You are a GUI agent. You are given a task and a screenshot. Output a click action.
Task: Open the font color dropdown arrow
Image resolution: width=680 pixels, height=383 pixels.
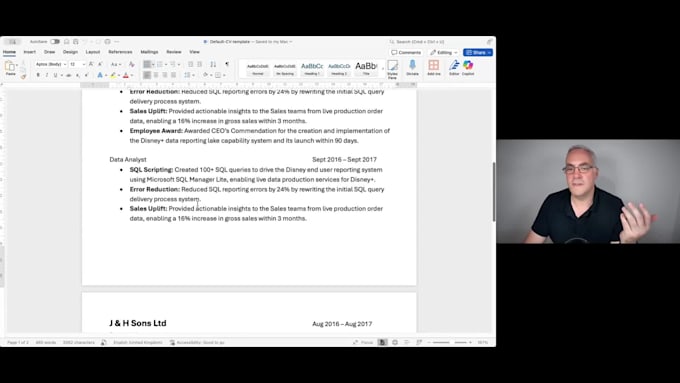(x=132, y=75)
